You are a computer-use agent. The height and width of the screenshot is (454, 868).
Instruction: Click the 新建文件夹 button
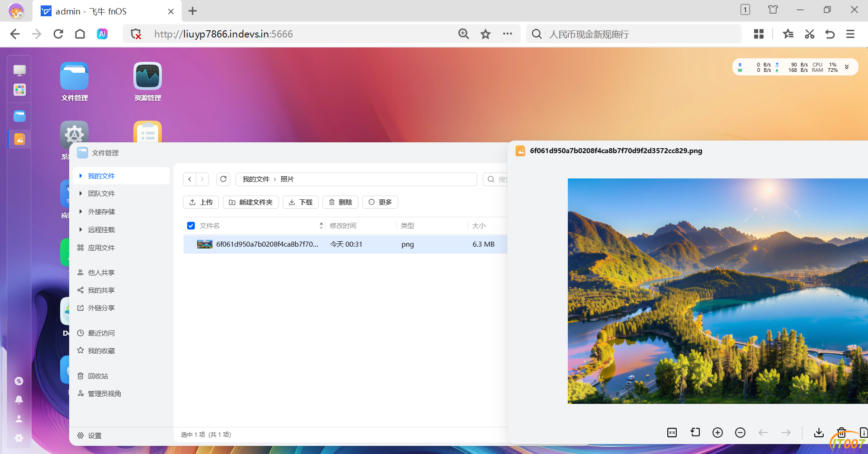(251, 202)
